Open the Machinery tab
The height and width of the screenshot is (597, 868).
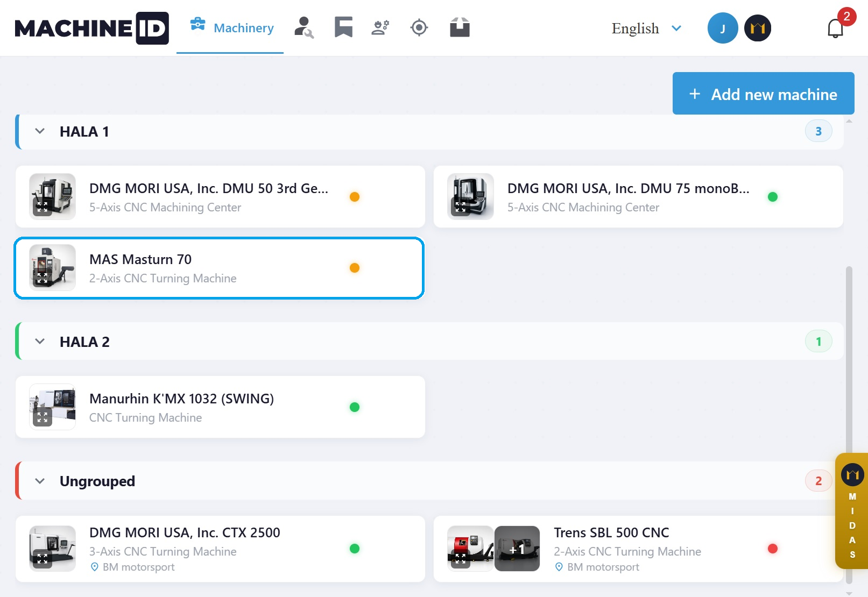point(230,27)
